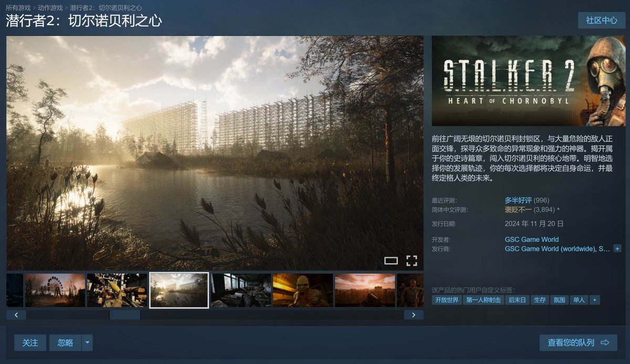630x364 pixels.
Task: Open developer GSC Game World link
Action: tap(532, 240)
